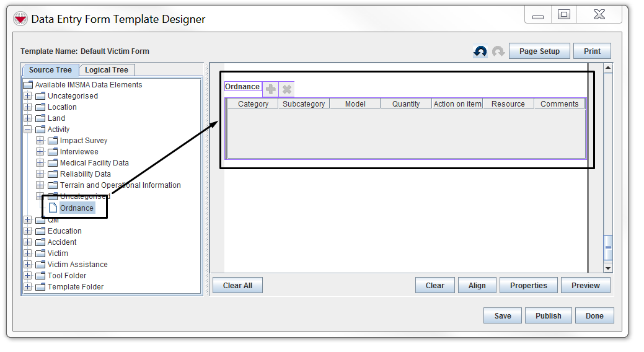Expand the Impact Survey node
Screen dimensions: 644x352
point(40,141)
